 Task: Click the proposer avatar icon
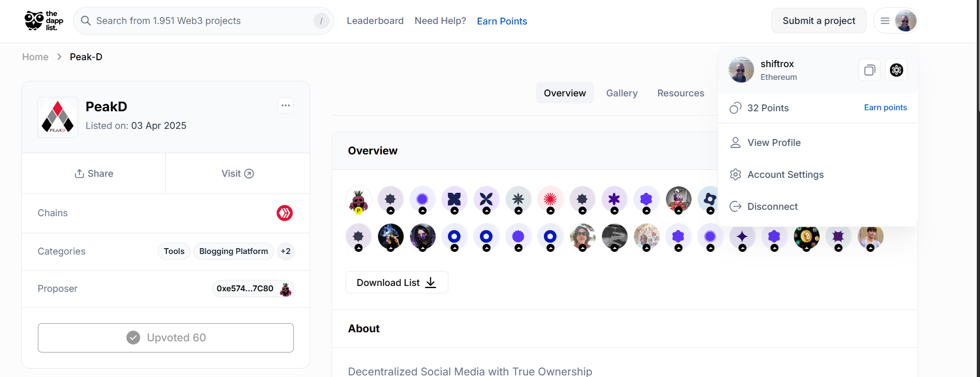tap(286, 289)
